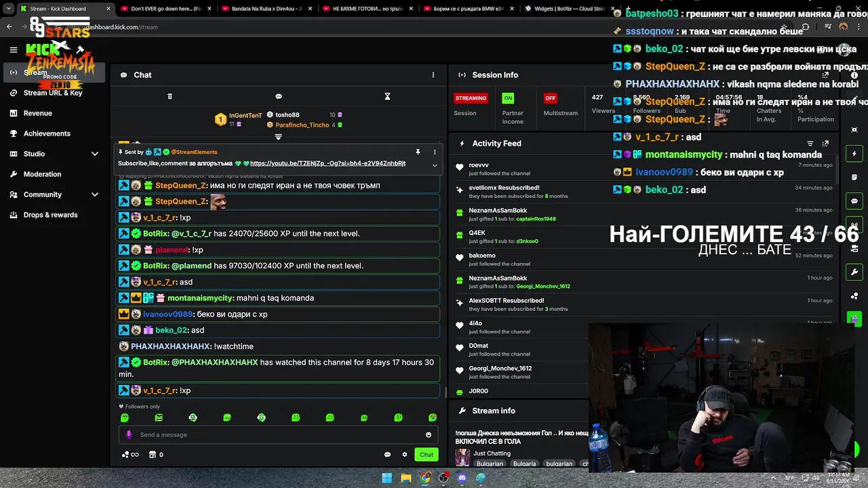Open the shop icon showing 0
The height and width of the screenshot is (488, 868).
[x=156, y=455]
